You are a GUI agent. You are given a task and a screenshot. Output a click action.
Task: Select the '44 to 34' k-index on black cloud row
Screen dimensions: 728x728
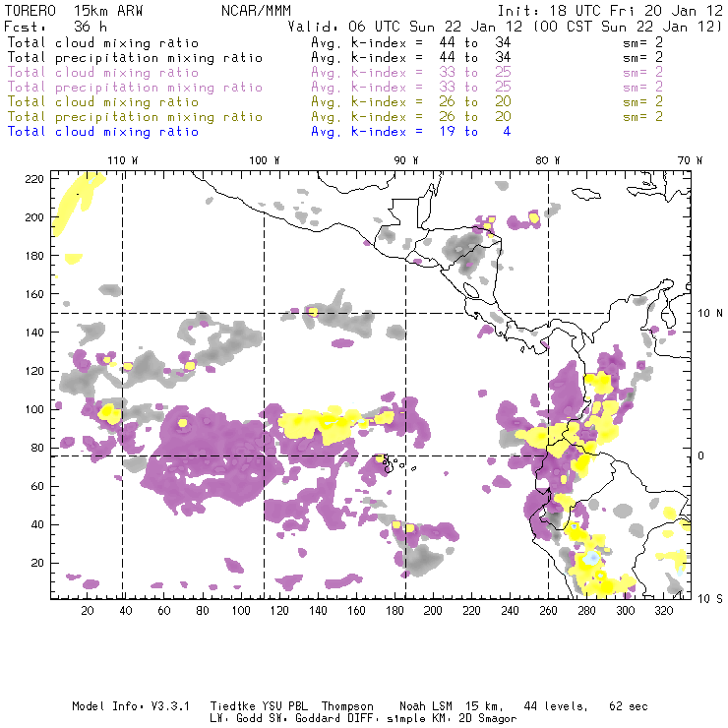(x=475, y=42)
